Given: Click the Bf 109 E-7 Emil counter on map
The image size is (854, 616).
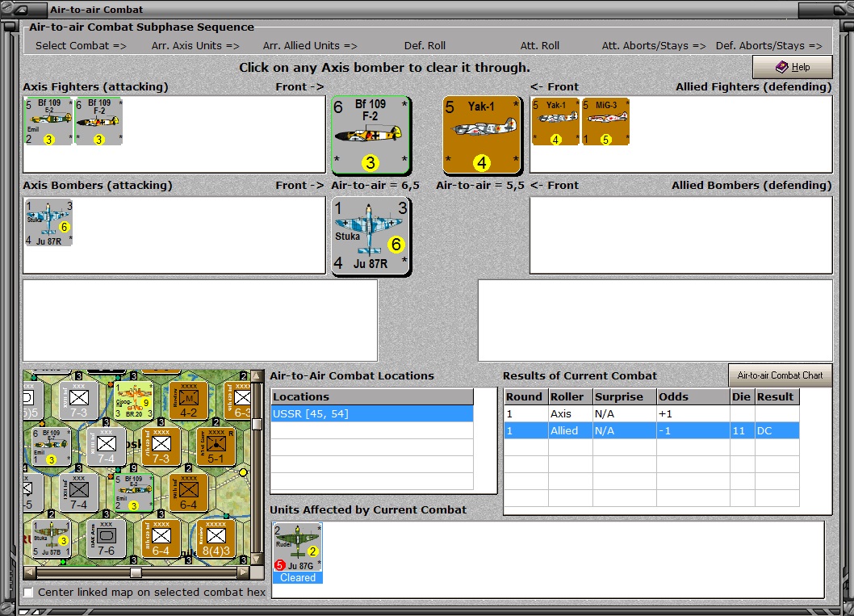Looking at the screenshot, I should tap(51, 446).
